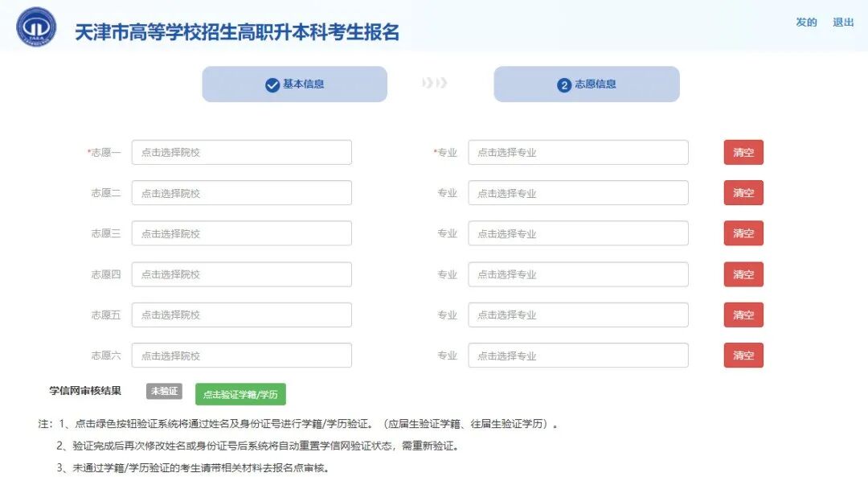Open the 志愿四 院校 selection field
The image size is (868, 477).
pyautogui.click(x=241, y=273)
